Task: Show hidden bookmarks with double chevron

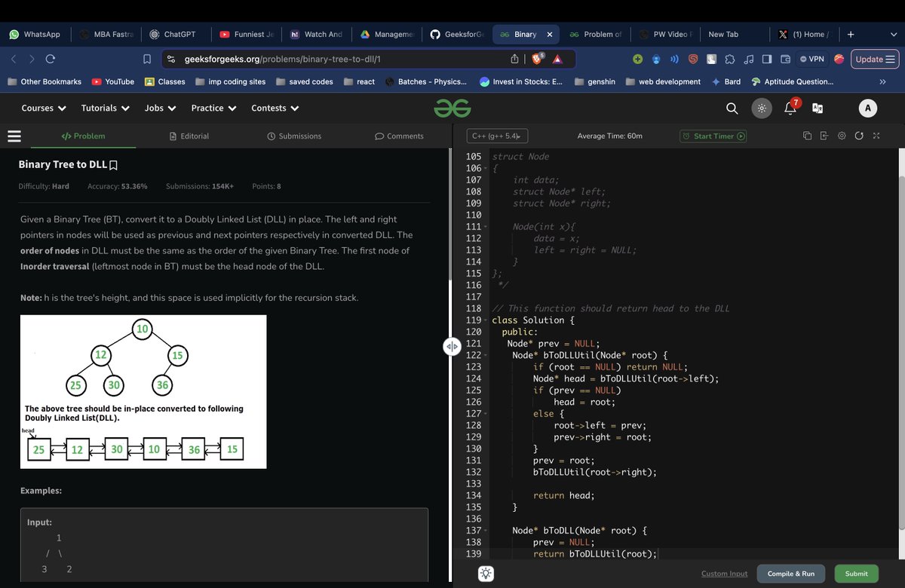Action: tap(882, 81)
